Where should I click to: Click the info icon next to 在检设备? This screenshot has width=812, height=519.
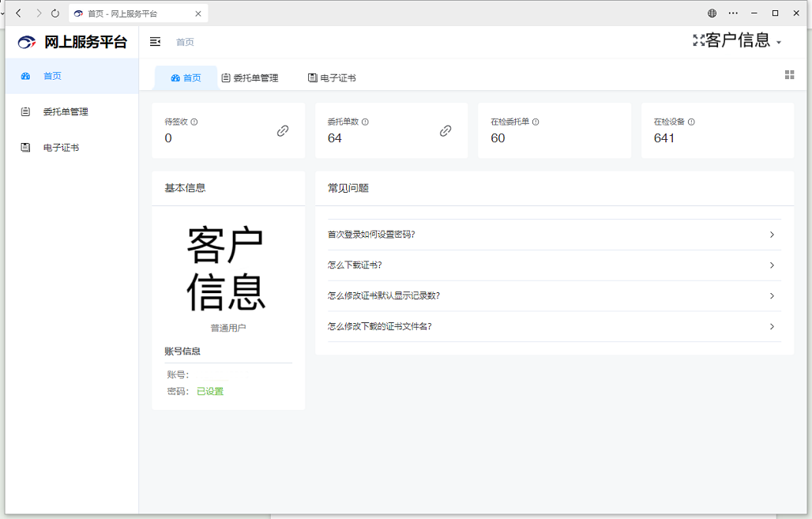click(691, 122)
